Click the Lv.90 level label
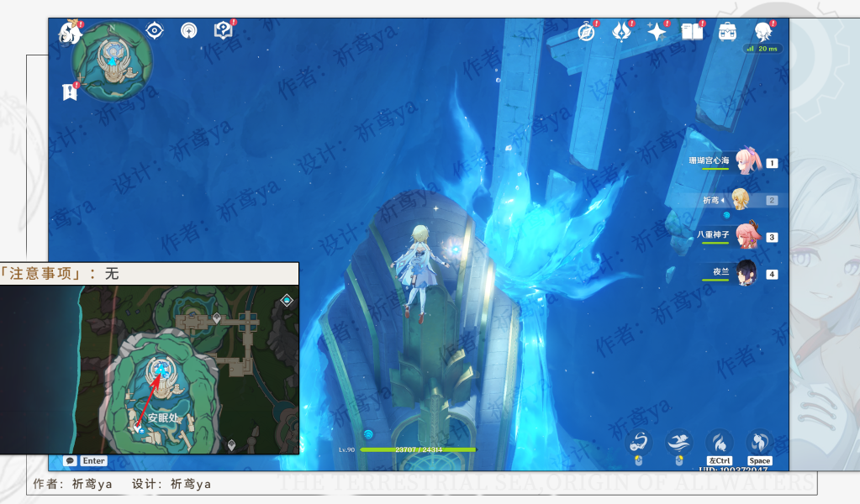The height and width of the screenshot is (504, 860). click(346, 449)
